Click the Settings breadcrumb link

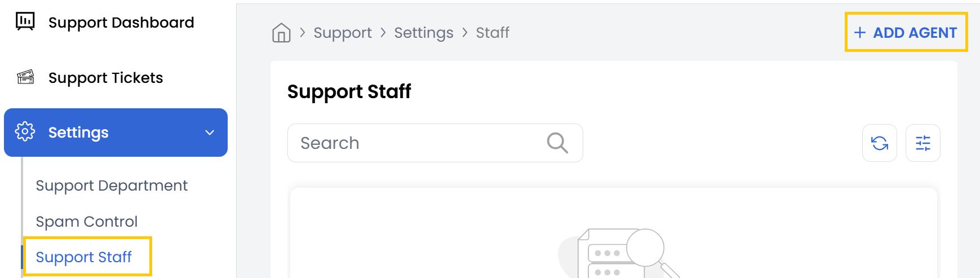click(x=424, y=33)
